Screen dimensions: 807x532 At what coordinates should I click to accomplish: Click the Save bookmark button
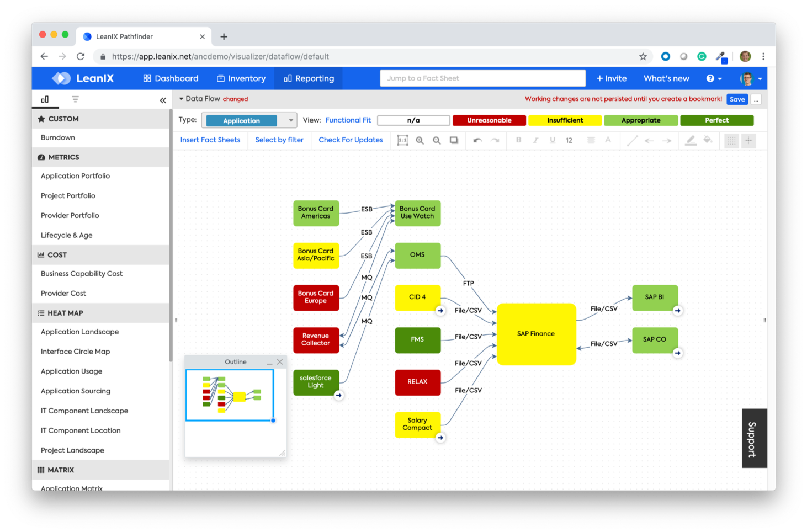point(737,99)
